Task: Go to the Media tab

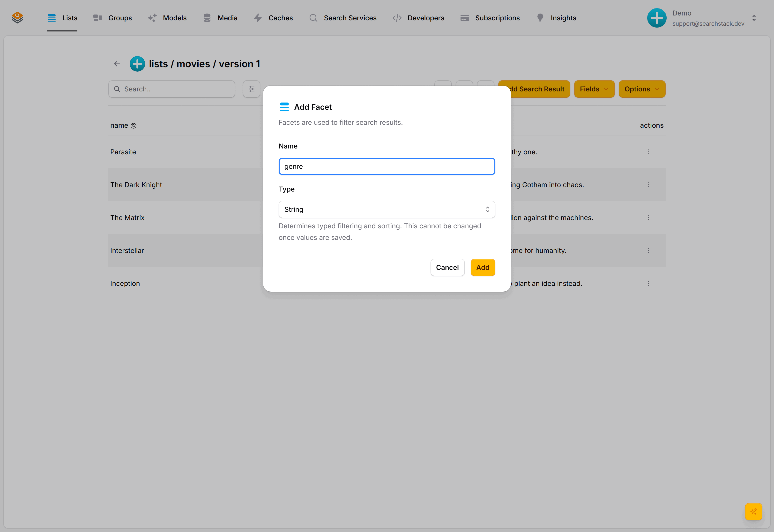Action: [220, 18]
